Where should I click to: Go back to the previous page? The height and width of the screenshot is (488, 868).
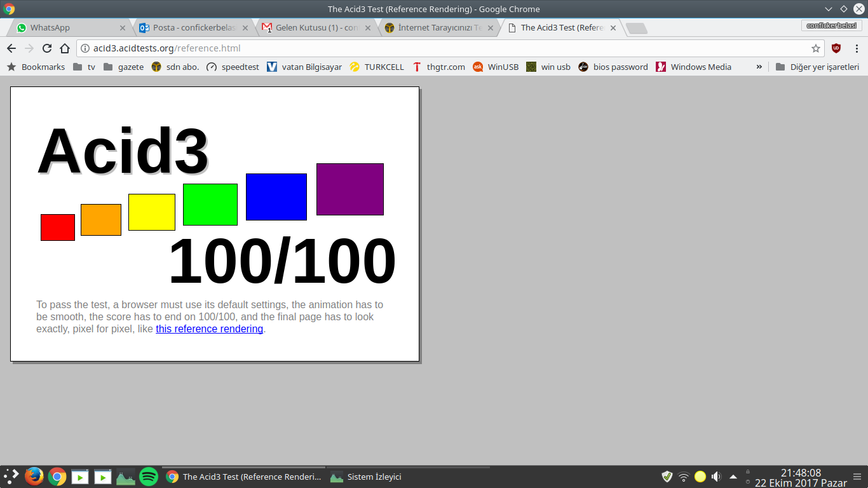click(11, 48)
